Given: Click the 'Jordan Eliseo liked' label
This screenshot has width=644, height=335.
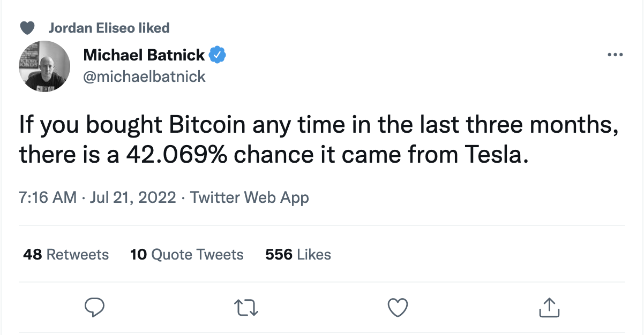Looking at the screenshot, I should [x=109, y=28].
